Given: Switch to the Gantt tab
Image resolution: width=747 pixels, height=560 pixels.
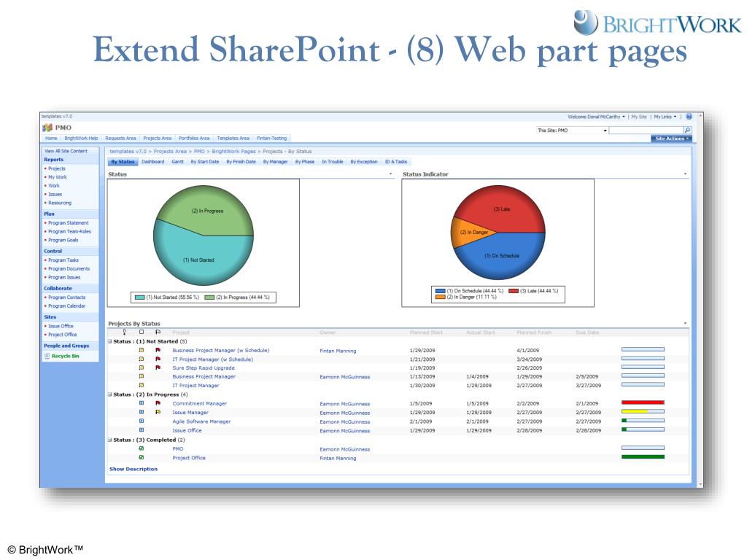Looking at the screenshot, I should tap(178, 162).
